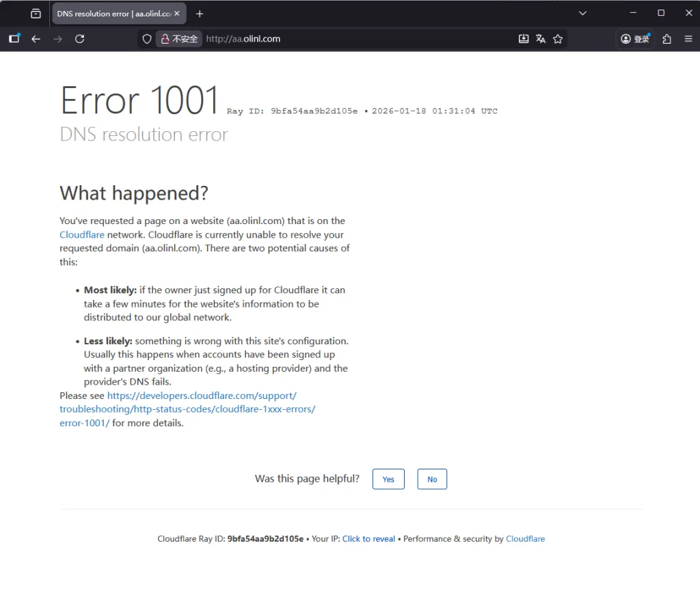The width and height of the screenshot is (700, 606).
Task: Open the Cloudflare link in What happened text
Action: [82, 234]
